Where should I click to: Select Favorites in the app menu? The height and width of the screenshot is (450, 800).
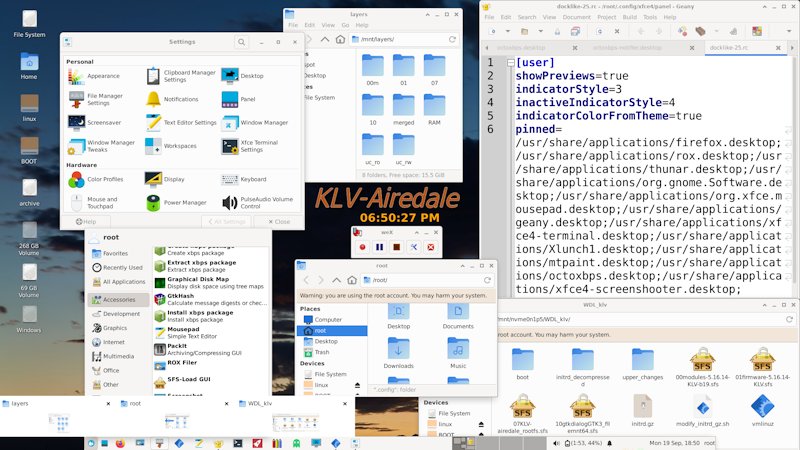pos(110,253)
